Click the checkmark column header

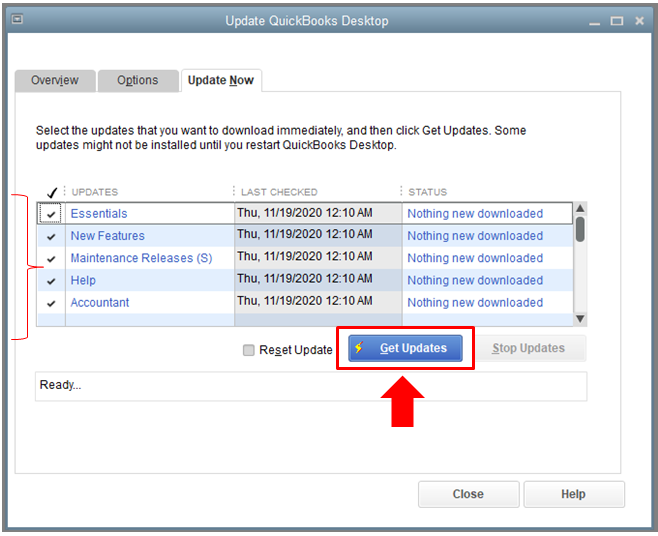tap(52, 192)
